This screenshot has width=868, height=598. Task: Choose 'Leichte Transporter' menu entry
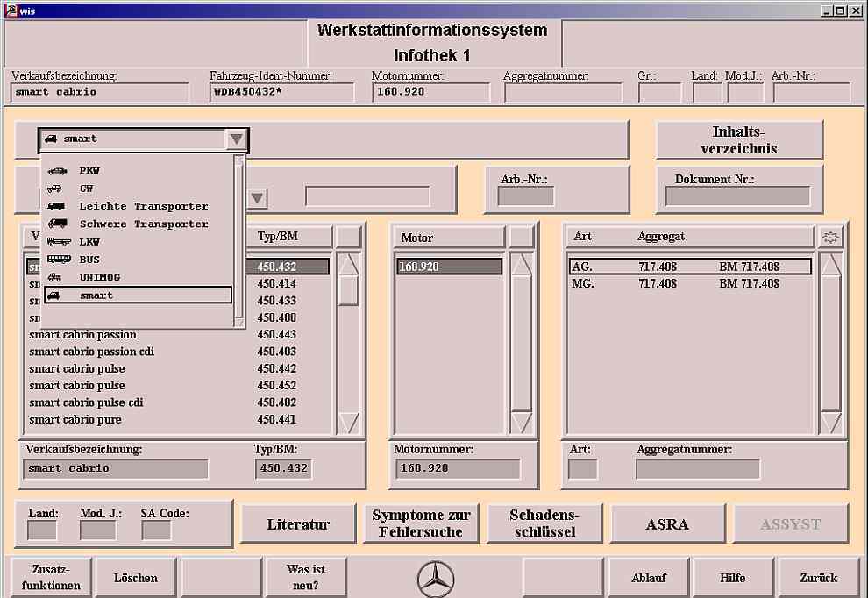pos(144,206)
